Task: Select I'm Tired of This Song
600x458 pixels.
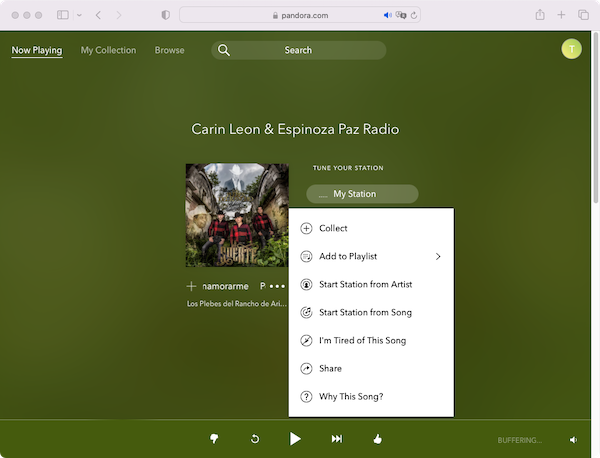Action: [x=371, y=341]
